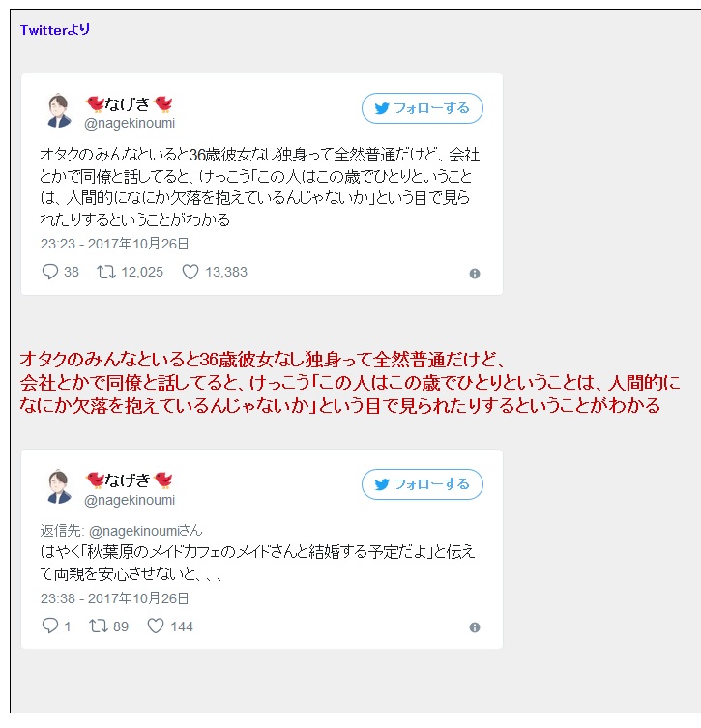Click reply icon on second tweet
The width and height of the screenshot is (701, 728).
(49, 626)
